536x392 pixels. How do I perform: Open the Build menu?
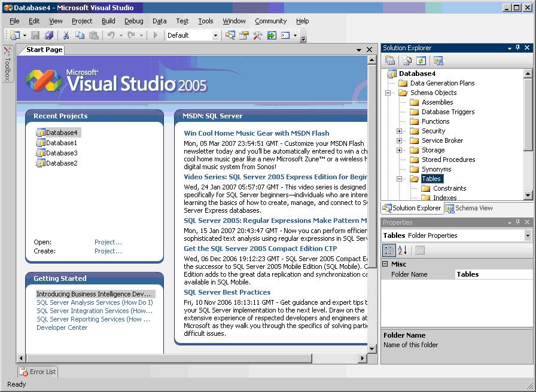click(108, 21)
